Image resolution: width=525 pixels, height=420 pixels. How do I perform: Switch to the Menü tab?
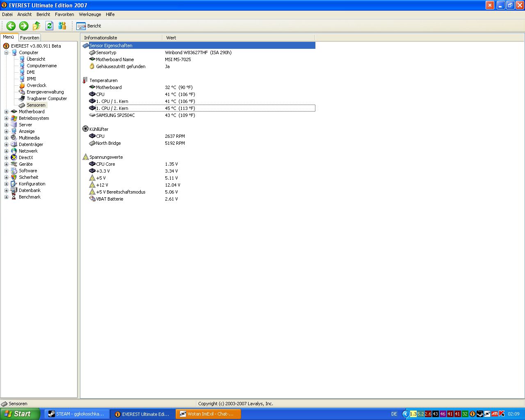[x=9, y=37]
